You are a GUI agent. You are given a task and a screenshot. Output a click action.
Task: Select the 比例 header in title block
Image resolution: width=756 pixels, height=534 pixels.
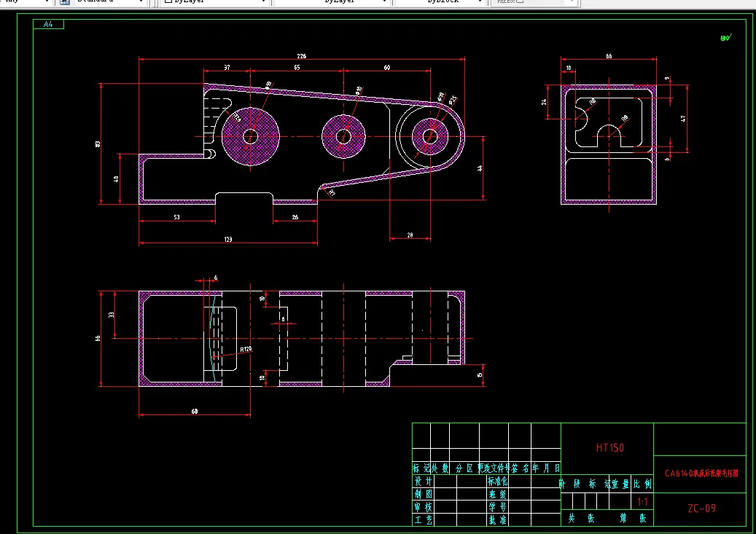[x=643, y=484]
